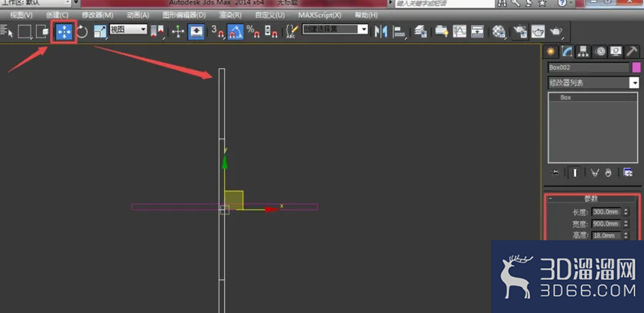Click the Align tool icon

(x=399, y=31)
